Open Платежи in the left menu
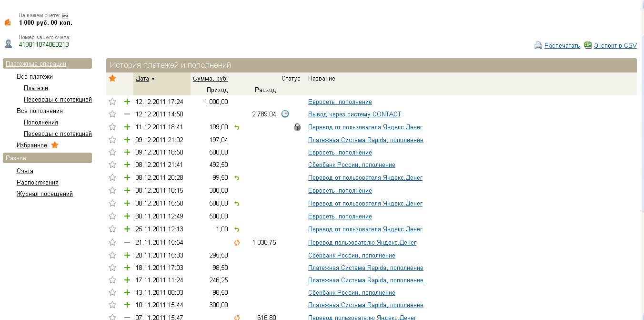Image resolution: width=644 pixels, height=320 pixels. (36, 88)
